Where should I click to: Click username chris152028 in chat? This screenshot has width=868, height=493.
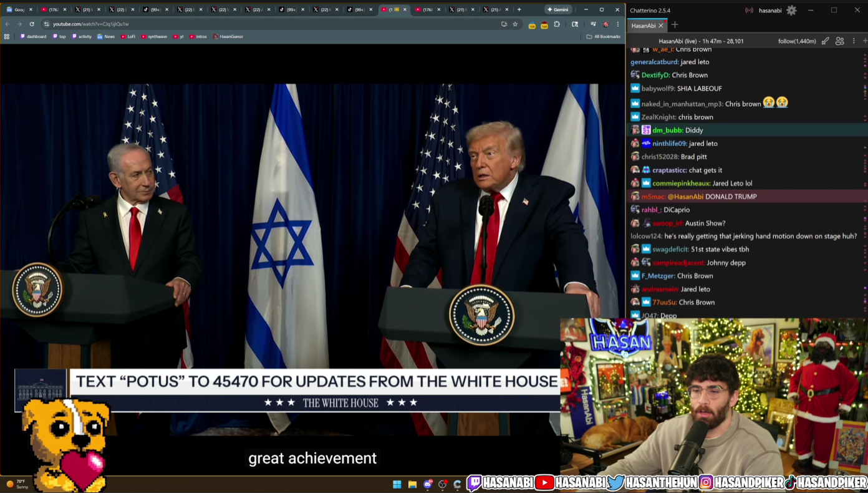click(660, 157)
